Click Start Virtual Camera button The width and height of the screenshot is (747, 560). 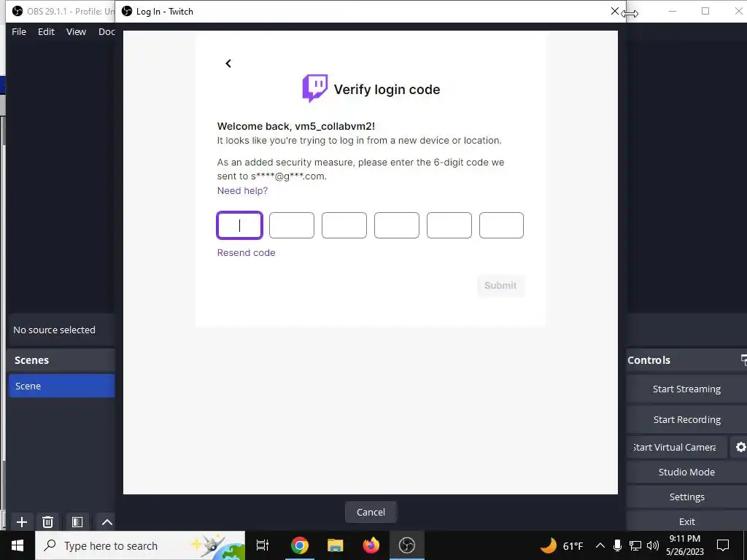coord(676,447)
